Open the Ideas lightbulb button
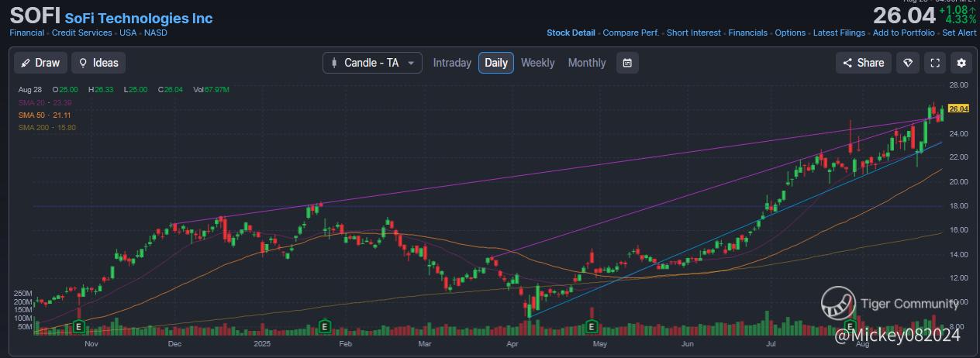980x358 pixels. (98, 63)
